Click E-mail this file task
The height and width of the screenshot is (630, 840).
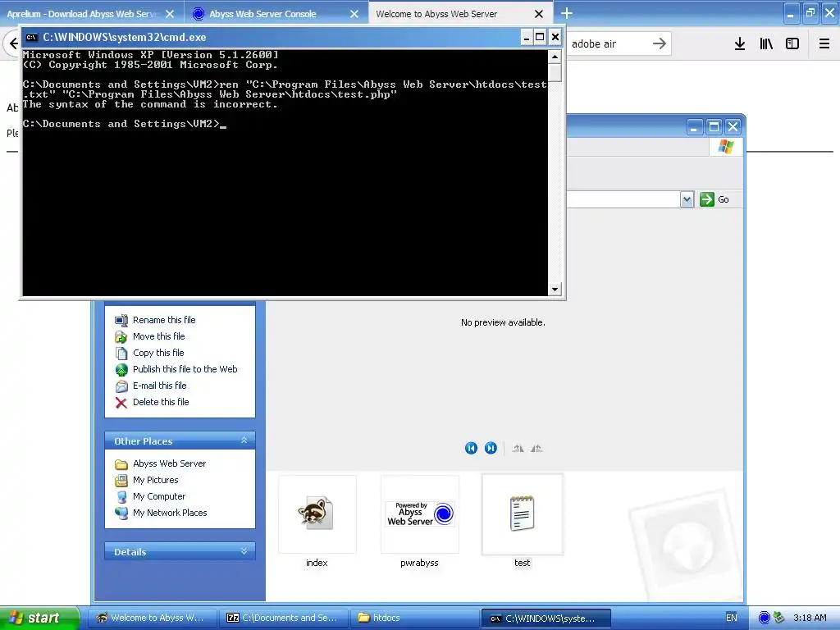pos(160,386)
